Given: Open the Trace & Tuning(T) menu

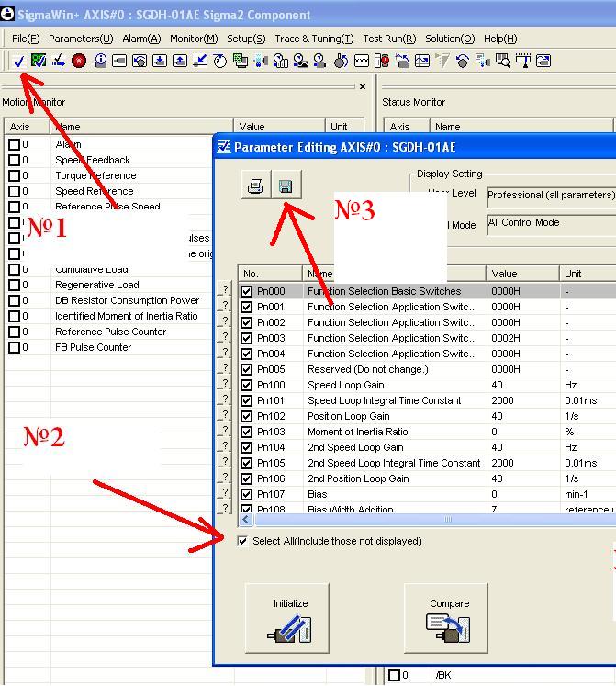Looking at the screenshot, I should 314,39.
